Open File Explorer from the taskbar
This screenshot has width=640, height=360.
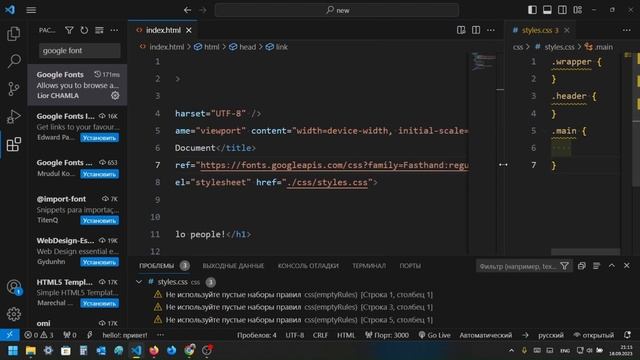pos(31,351)
